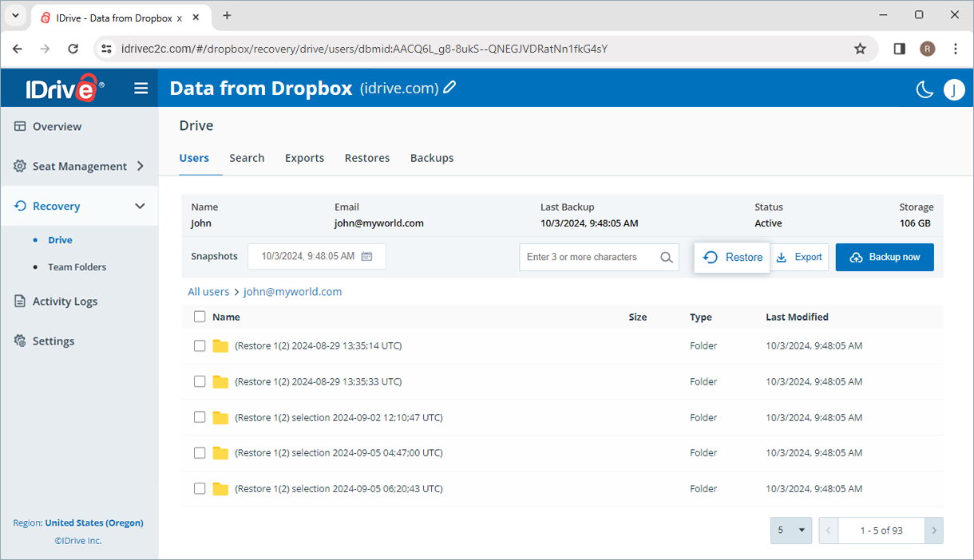The image size is (974, 560).
Task: Open the tab search dropdown arrow
Action: 14,15
